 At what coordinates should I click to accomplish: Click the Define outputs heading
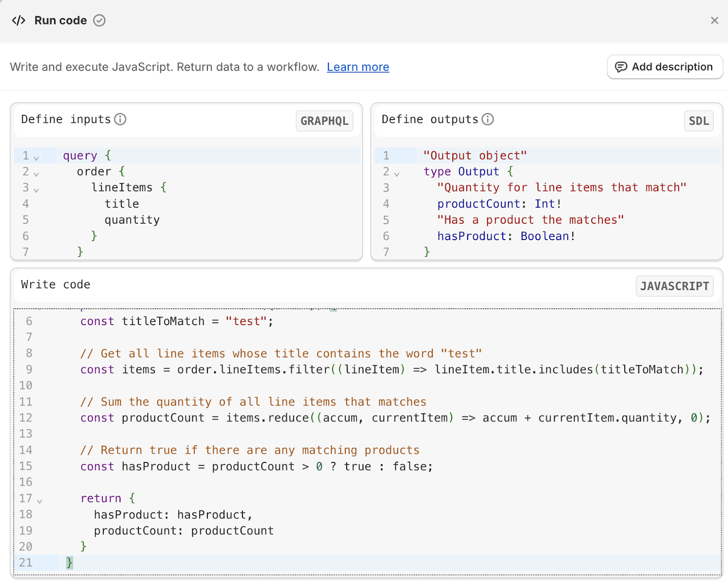(430, 119)
